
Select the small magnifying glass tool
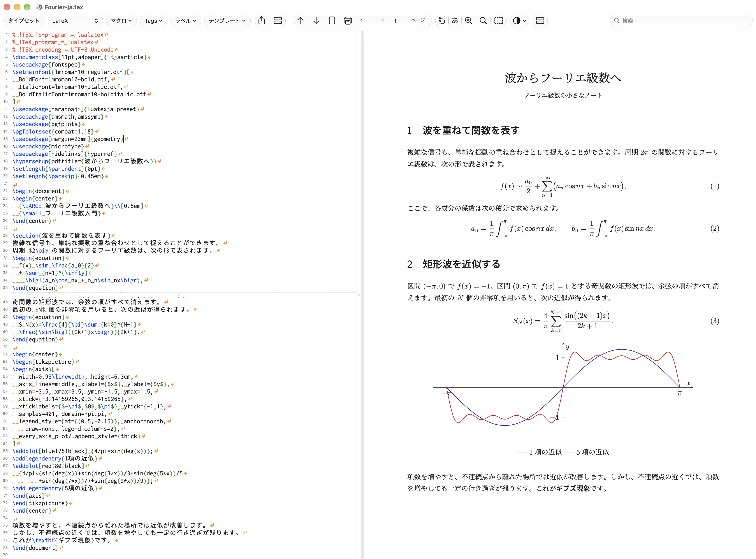[469, 21]
